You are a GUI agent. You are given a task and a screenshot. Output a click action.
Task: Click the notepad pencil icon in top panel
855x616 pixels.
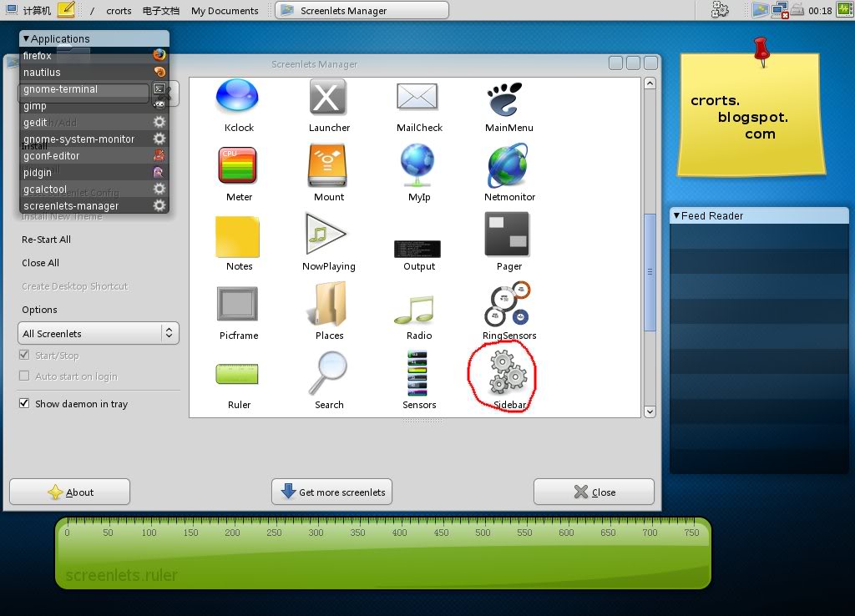[66, 9]
